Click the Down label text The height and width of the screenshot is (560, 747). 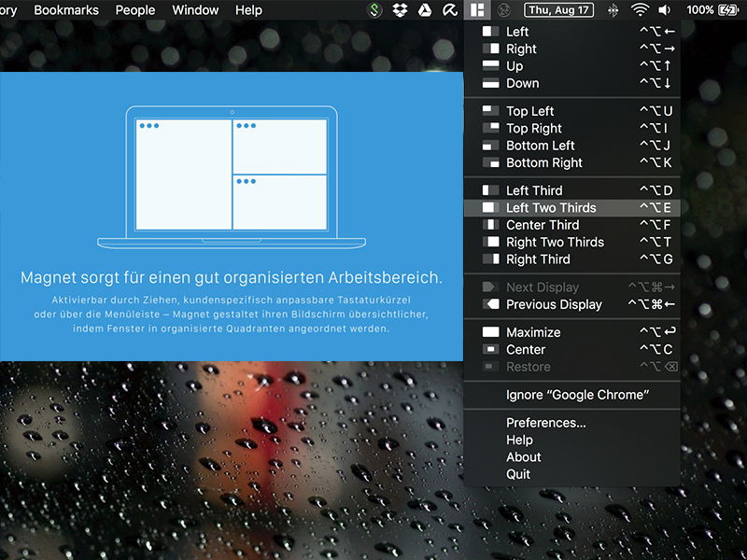coord(523,83)
